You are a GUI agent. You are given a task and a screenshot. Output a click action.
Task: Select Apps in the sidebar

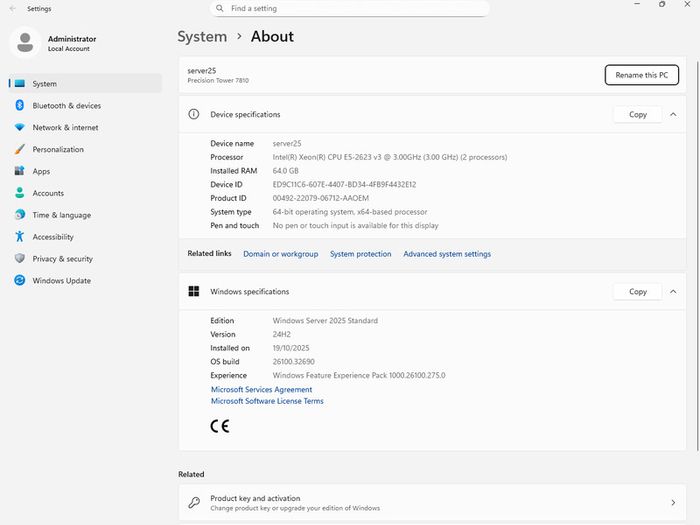pyautogui.click(x=85, y=171)
